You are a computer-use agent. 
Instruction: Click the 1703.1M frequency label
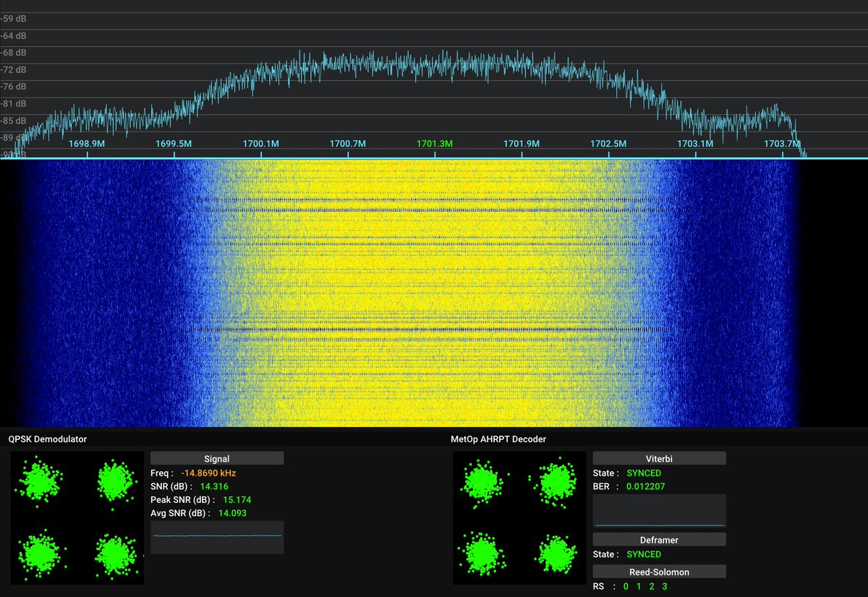point(695,143)
